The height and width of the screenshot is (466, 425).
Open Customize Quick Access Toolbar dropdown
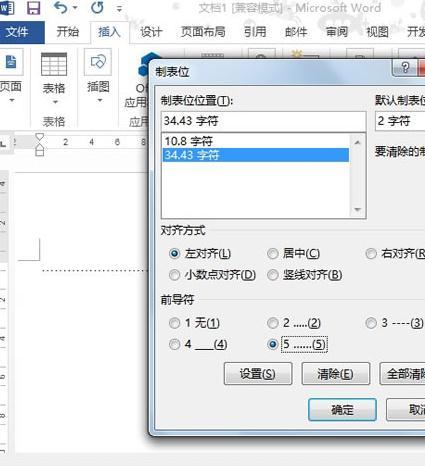(x=119, y=9)
